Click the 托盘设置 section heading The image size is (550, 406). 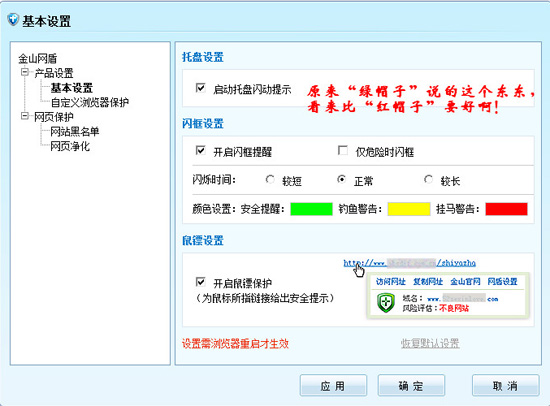pyautogui.click(x=203, y=57)
